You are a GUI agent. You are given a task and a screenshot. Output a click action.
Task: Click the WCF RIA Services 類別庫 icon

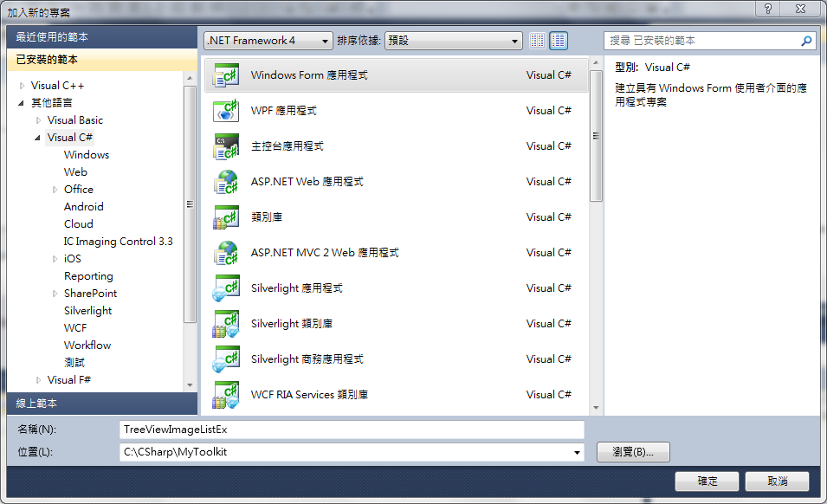[x=226, y=395]
